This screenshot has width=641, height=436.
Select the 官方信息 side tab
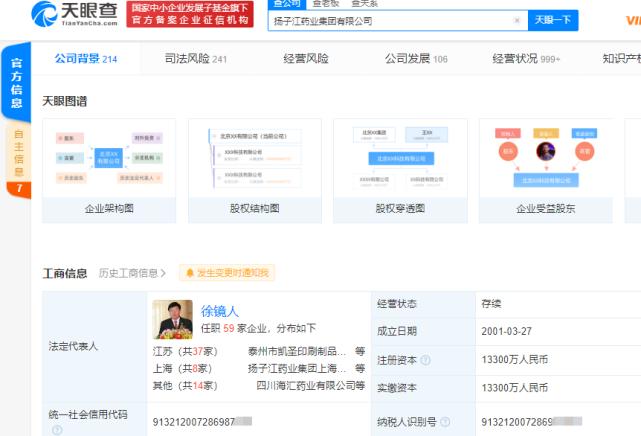16,82
